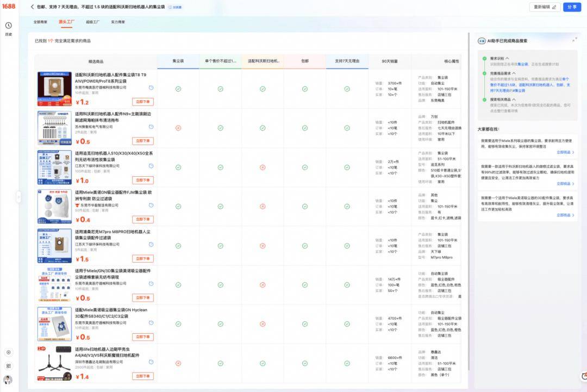Click the 90天销量 column header
Screen dimensions: 587x392
[390, 61]
